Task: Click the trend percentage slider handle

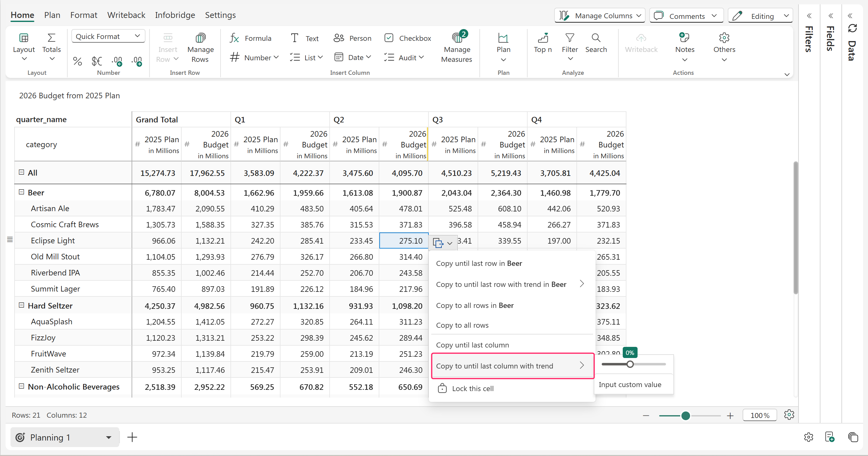Action: (x=630, y=364)
